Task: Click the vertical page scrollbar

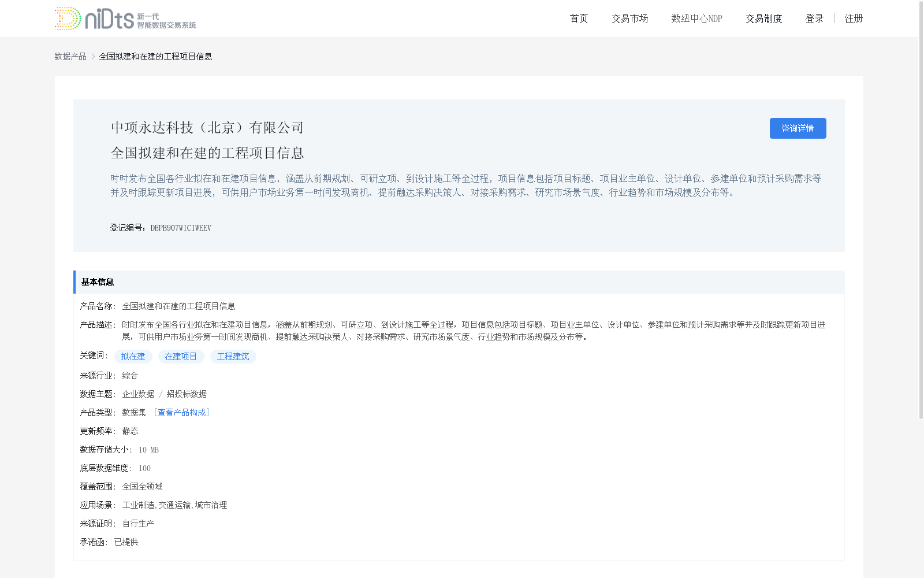Action: click(x=921, y=211)
